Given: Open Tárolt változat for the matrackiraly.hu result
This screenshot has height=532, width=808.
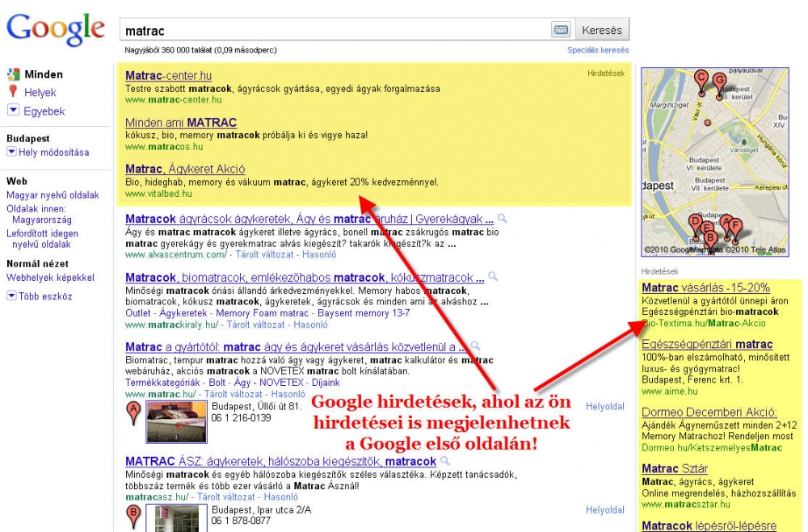Looking at the screenshot, I should tap(255, 325).
